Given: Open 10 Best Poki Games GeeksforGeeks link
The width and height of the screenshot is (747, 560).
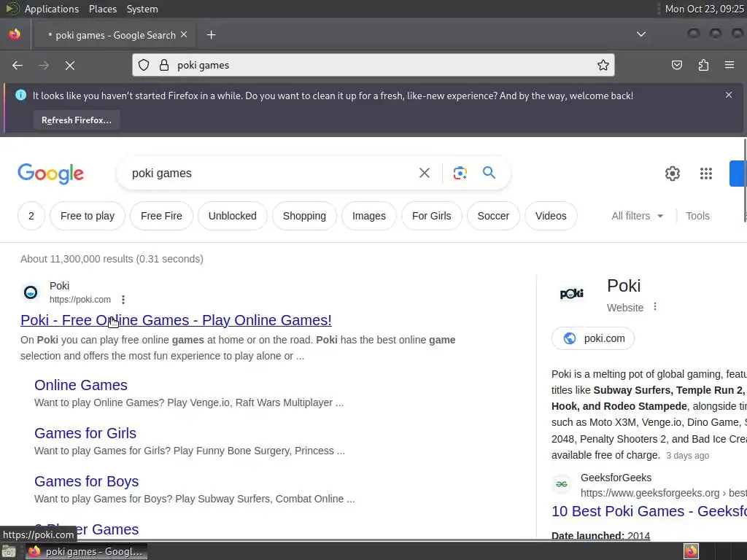Looking at the screenshot, I should coord(649,511).
